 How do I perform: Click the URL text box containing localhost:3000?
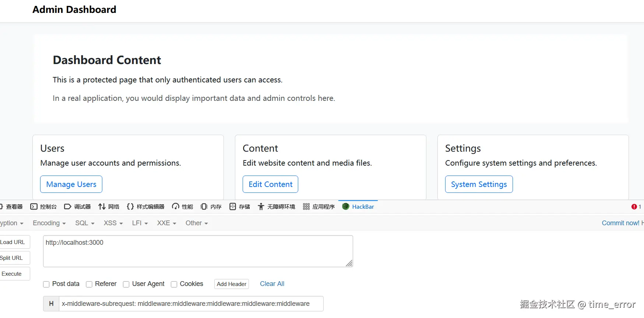point(198,251)
